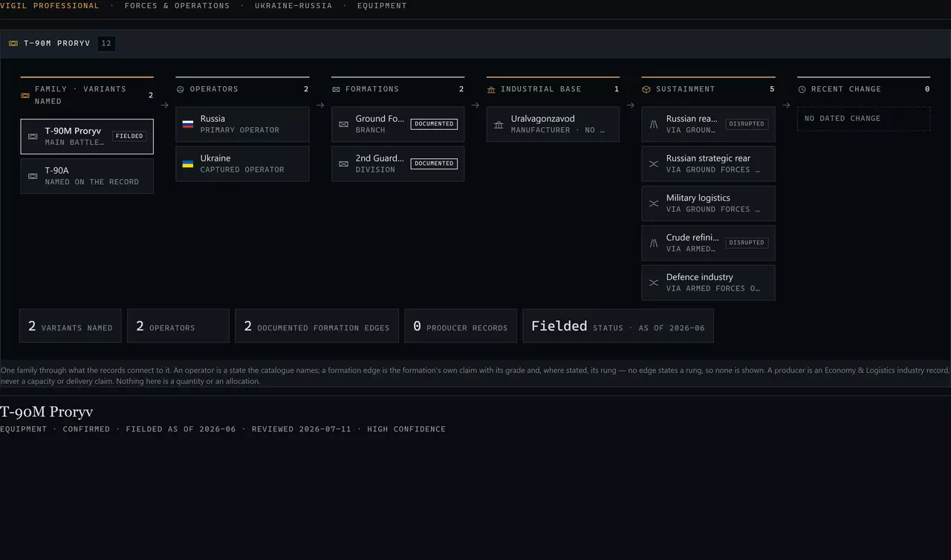This screenshot has width=951, height=560.
Task: Click the Documented badge on 2nd Guards card
Action: (x=434, y=163)
